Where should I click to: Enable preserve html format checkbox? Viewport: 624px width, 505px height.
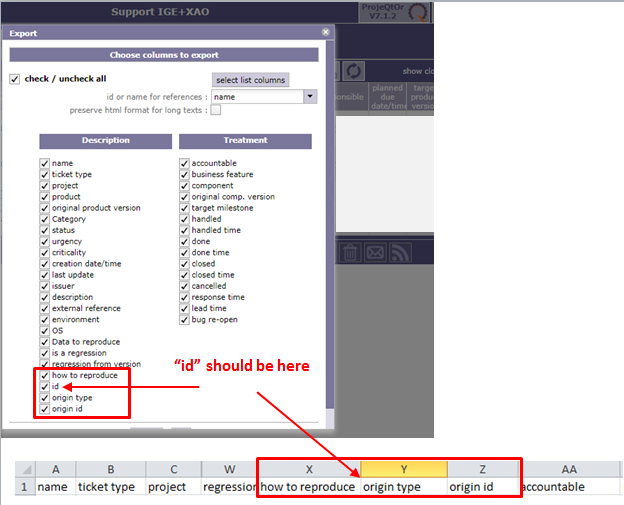215,110
